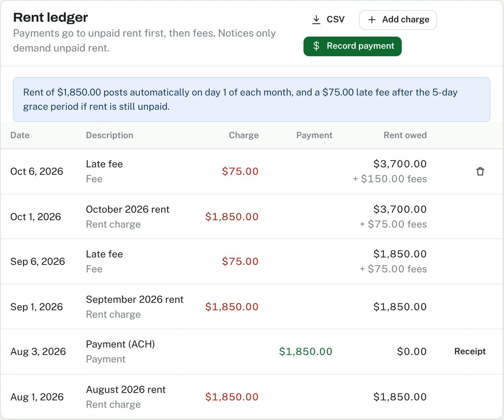
Task: Click the Payment column header
Action: pyautogui.click(x=314, y=135)
